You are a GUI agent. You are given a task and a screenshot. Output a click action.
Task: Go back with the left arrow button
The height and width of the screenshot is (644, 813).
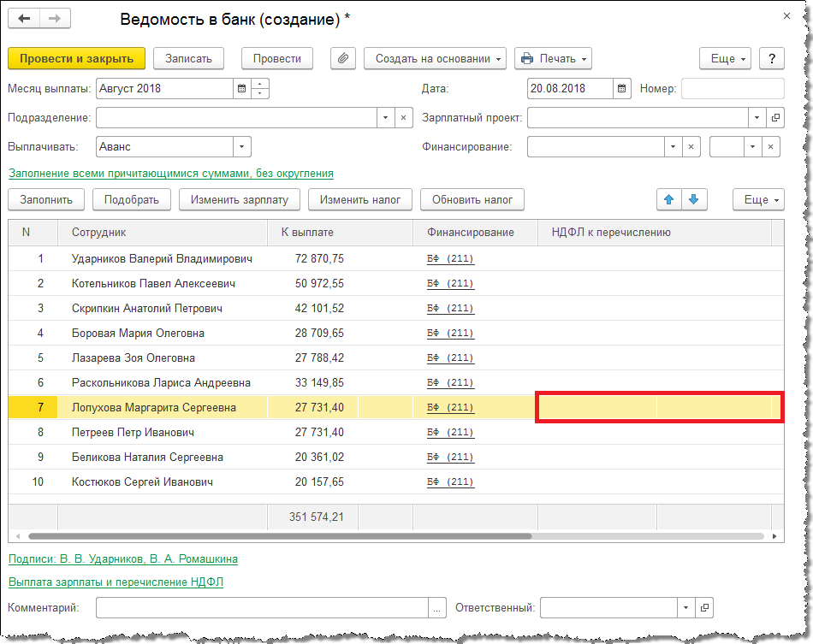pos(24,19)
